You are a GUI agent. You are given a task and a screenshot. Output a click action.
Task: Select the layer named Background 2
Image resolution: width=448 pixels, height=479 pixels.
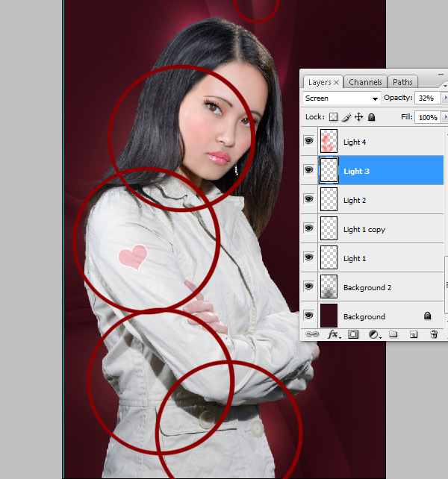click(367, 288)
